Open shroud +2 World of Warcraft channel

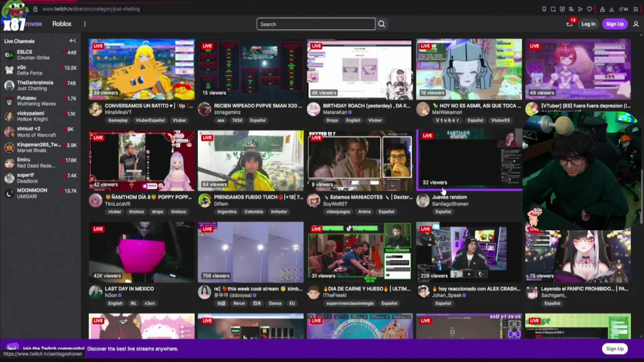pyautogui.click(x=40, y=132)
